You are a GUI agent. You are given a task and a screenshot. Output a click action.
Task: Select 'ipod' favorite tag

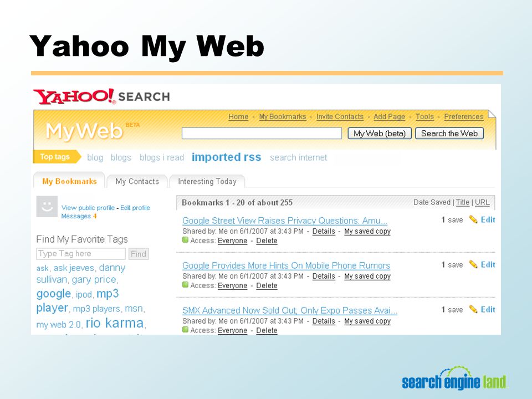click(84, 294)
